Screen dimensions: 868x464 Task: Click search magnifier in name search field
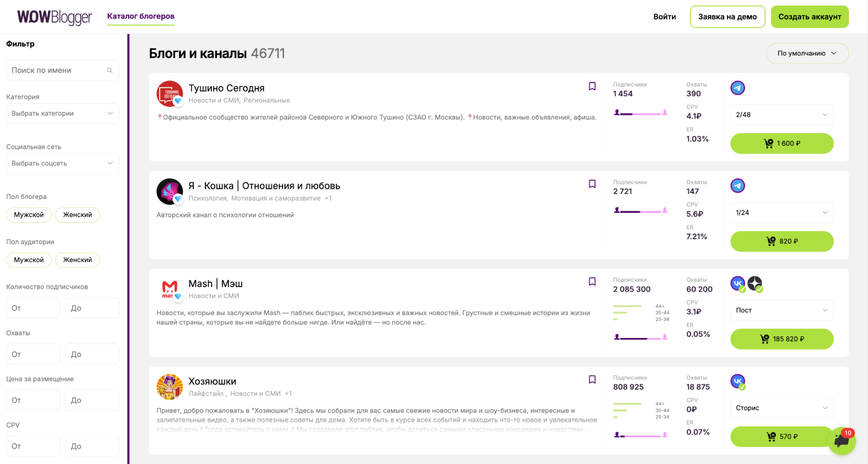click(110, 70)
